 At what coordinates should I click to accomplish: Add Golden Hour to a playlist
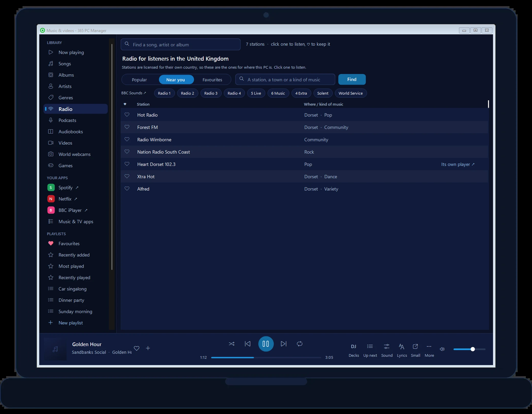pos(148,348)
